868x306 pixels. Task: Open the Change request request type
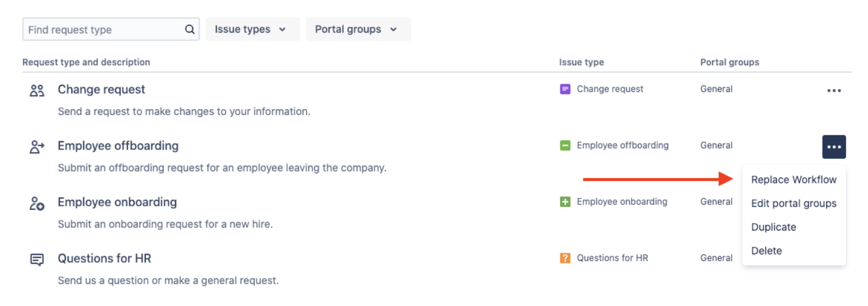click(x=101, y=90)
